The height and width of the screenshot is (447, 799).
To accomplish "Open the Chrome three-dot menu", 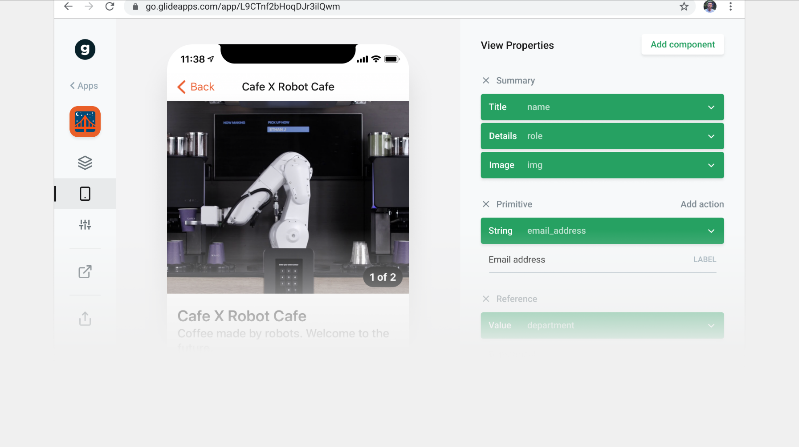I will [731, 7].
